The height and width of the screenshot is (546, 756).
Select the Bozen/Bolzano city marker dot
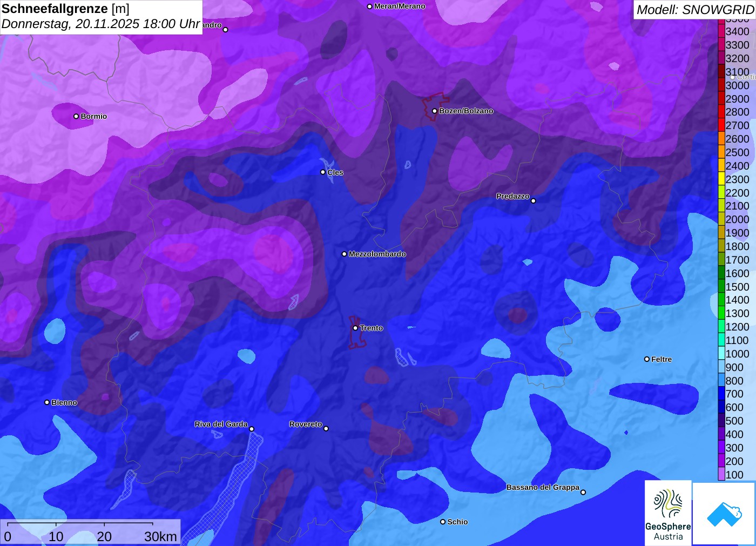434,111
